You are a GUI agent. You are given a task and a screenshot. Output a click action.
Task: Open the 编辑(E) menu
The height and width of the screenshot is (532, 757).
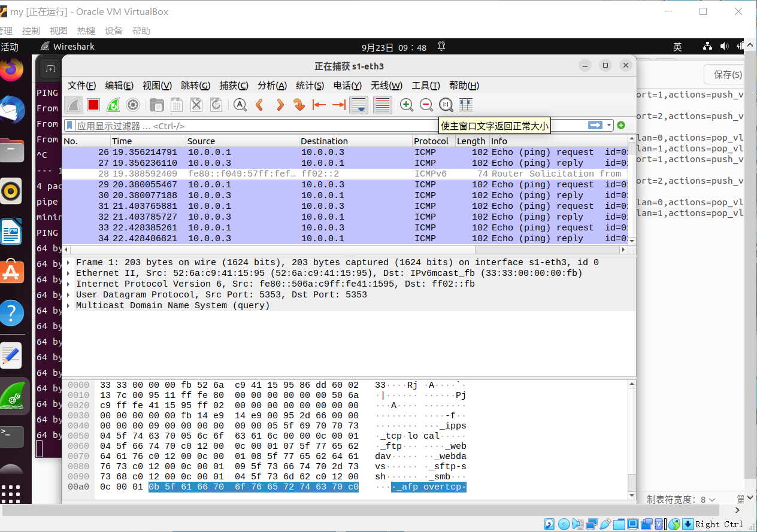[119, 86]
